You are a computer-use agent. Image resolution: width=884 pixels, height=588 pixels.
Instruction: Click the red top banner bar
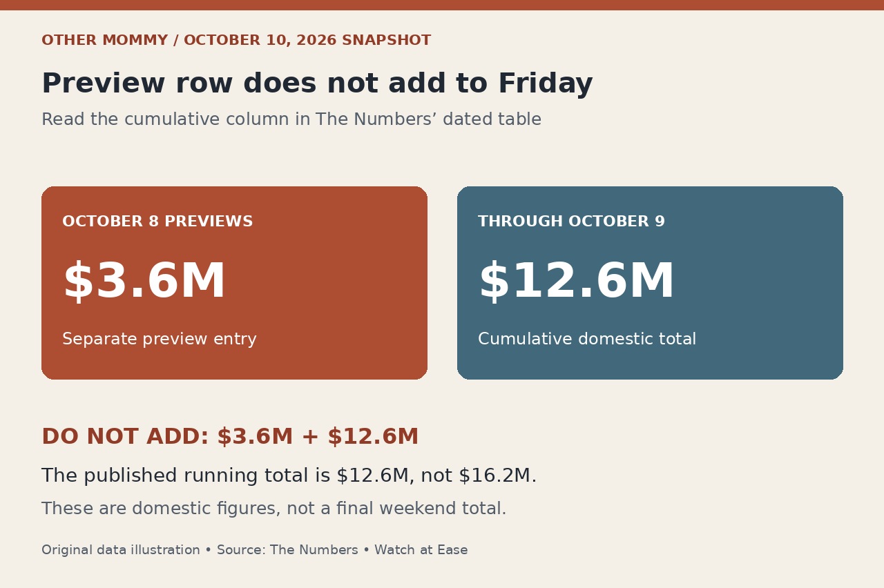tap(442, 5)
